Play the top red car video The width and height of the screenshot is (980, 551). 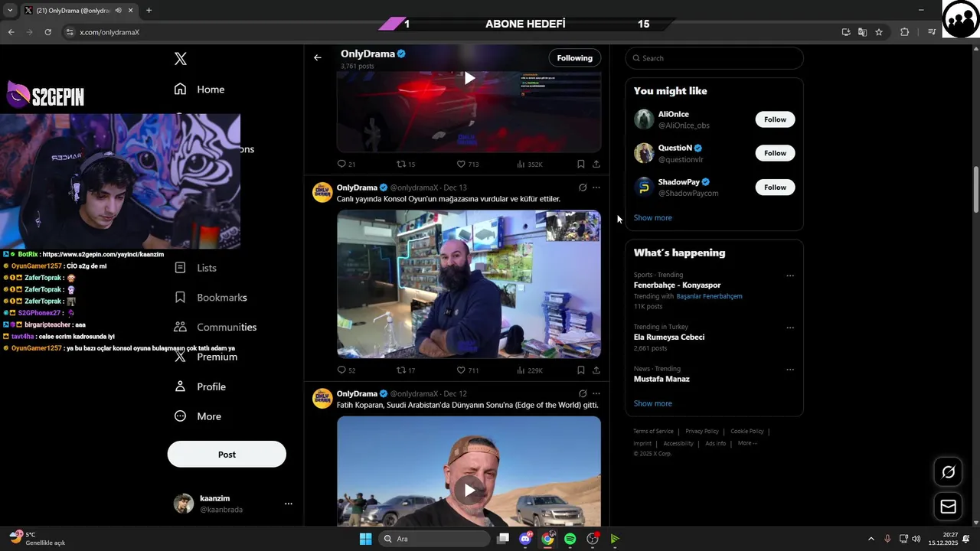click(x=469, y=78)
